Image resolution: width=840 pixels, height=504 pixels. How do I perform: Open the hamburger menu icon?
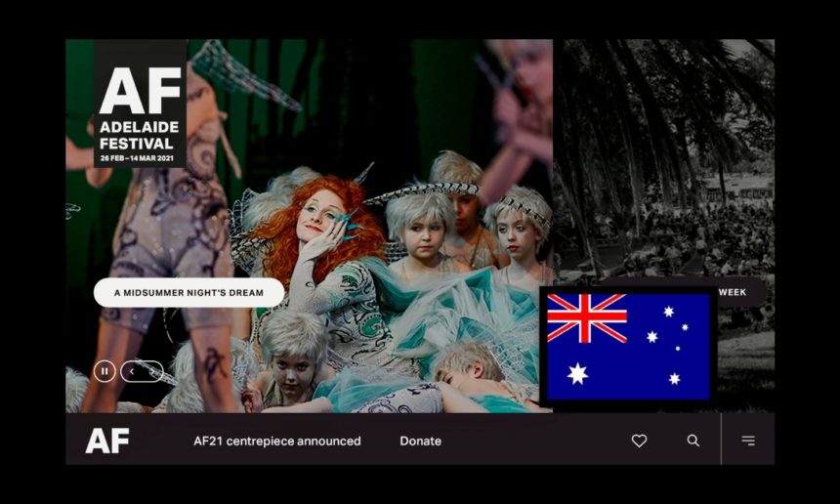click(748, 441)
